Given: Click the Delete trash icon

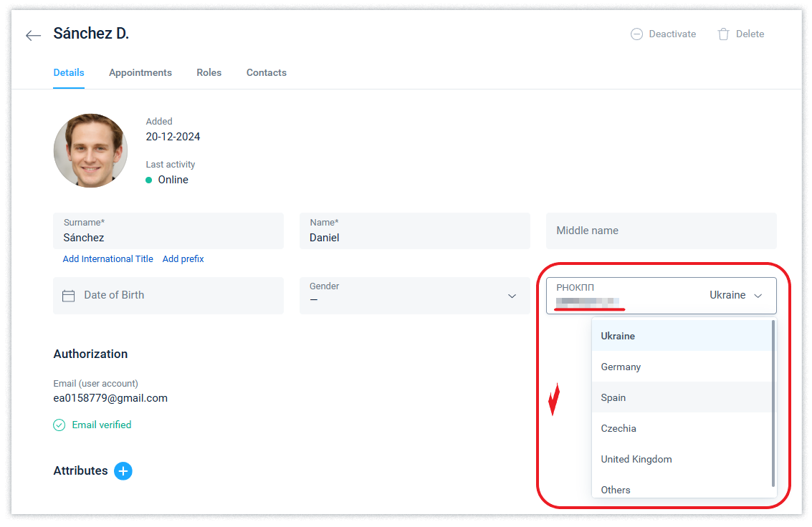Looking at the screenshot, I should (723, 34).
